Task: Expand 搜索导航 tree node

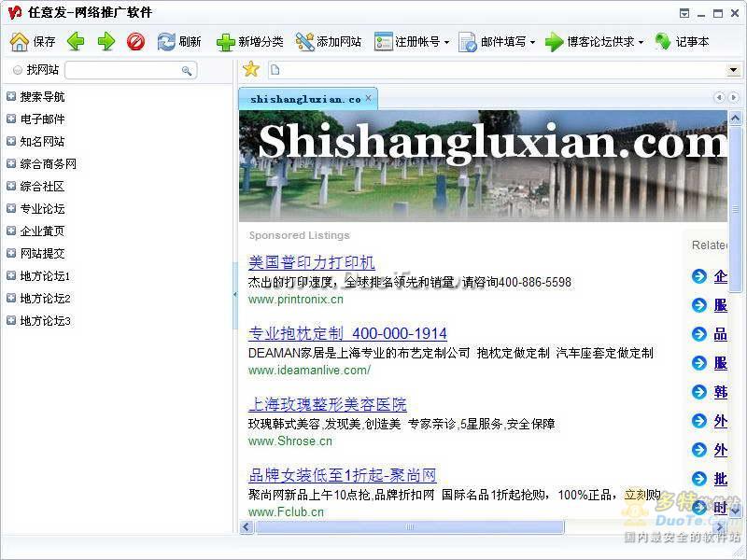Action: click(x=11, y=97)
